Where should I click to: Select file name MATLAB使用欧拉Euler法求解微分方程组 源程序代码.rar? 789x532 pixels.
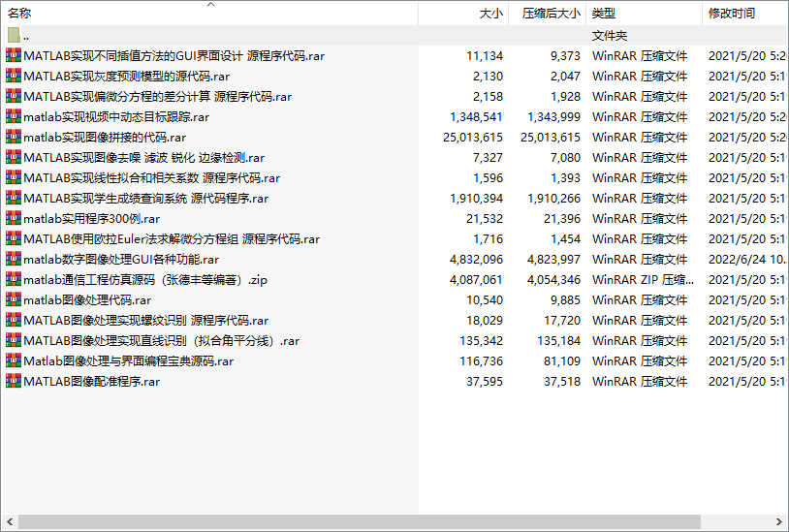point(172,239)
